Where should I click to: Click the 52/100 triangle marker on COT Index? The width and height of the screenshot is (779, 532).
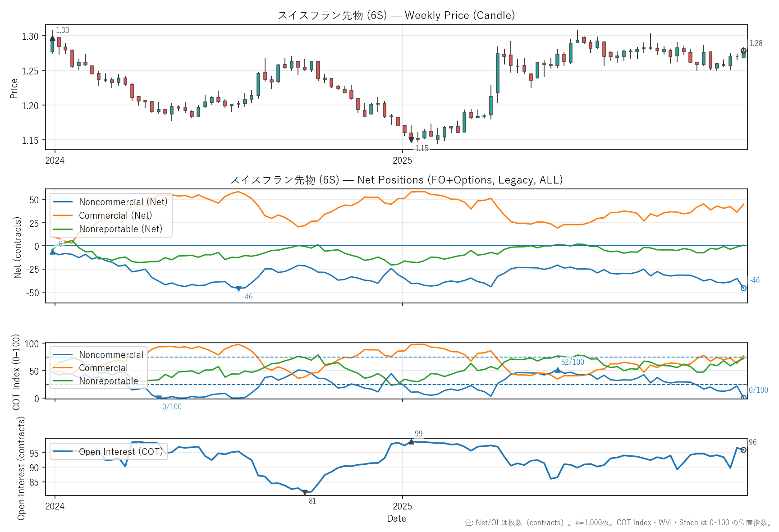pos(558,370)
